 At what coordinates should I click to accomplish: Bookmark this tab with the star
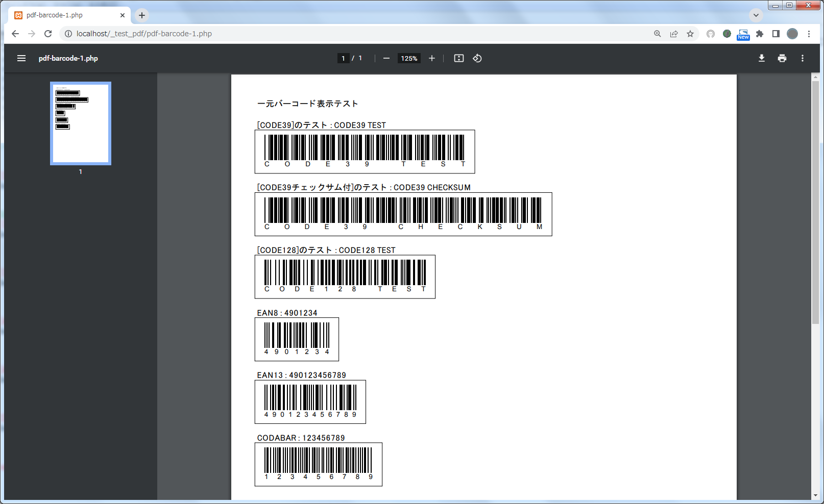[x=690, y=34]
